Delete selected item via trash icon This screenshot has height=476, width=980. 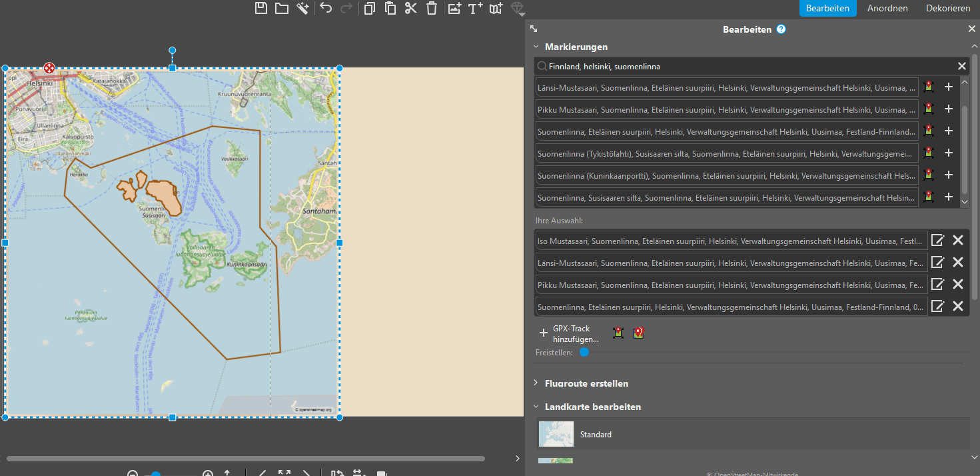[x=432, y=8]
